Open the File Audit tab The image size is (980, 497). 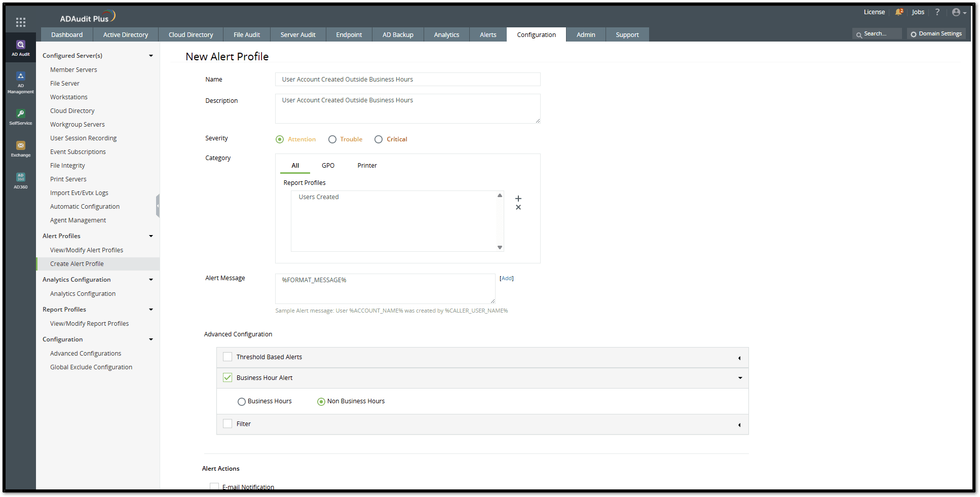click(x=247, y=34)
